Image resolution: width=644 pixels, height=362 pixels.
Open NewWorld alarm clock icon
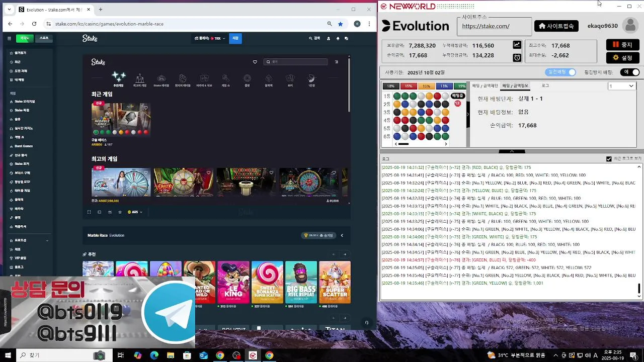point(517,57)
